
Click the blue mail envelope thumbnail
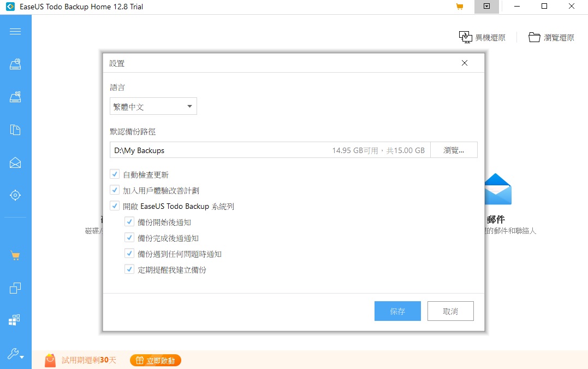pyautogui.click(x=498, y=189)
